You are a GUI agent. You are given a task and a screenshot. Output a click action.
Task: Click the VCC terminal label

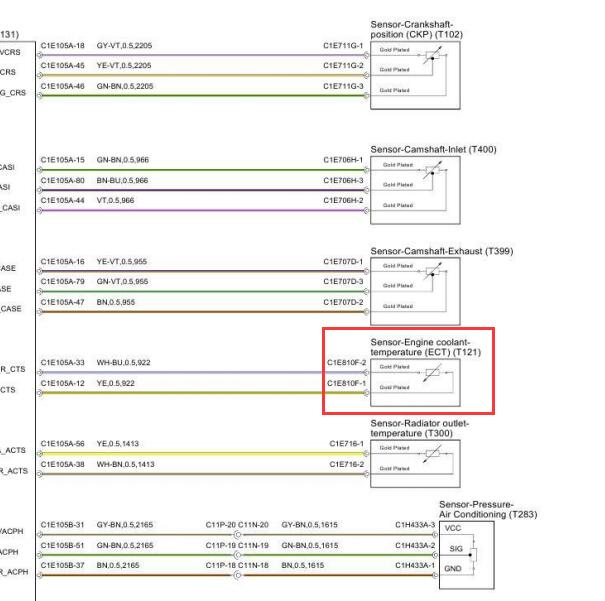pyautogui.click(x=453, y=528)
